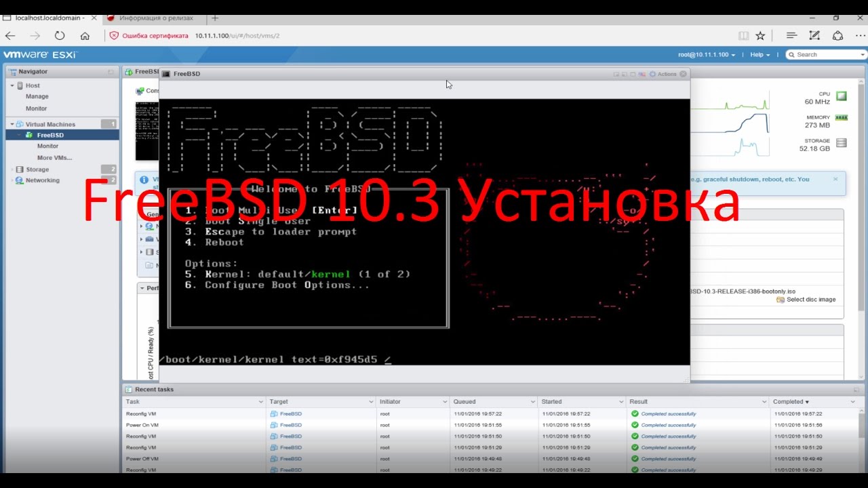The image size is (868, 488).
Task: Select Manage under Host
Action: (x=37, y=97)
